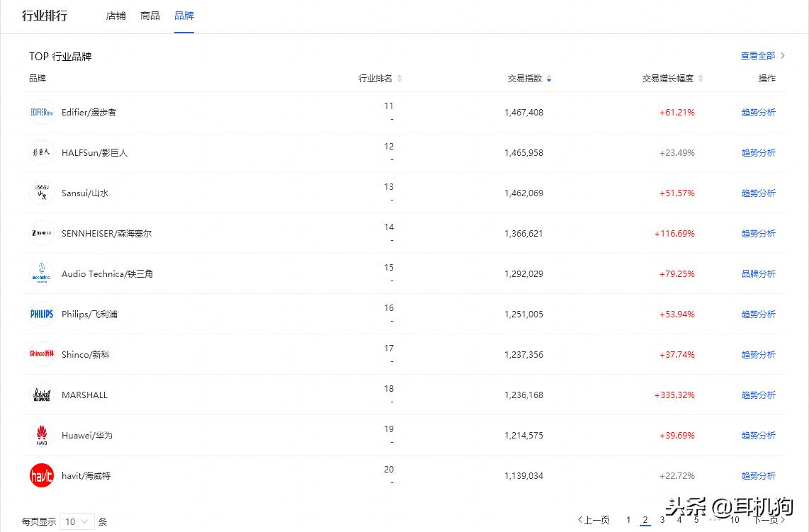
Task: Click the MARSHALL brand logo
Action: point(42,395)
